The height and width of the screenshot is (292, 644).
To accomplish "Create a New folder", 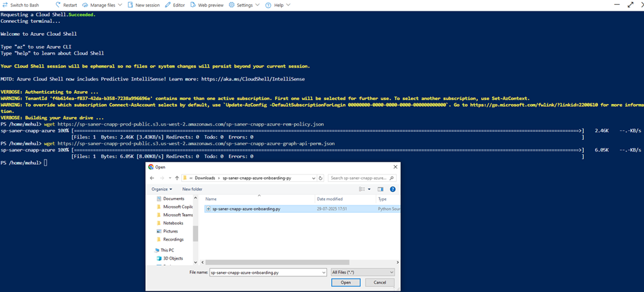I will [x=192, y=189].
